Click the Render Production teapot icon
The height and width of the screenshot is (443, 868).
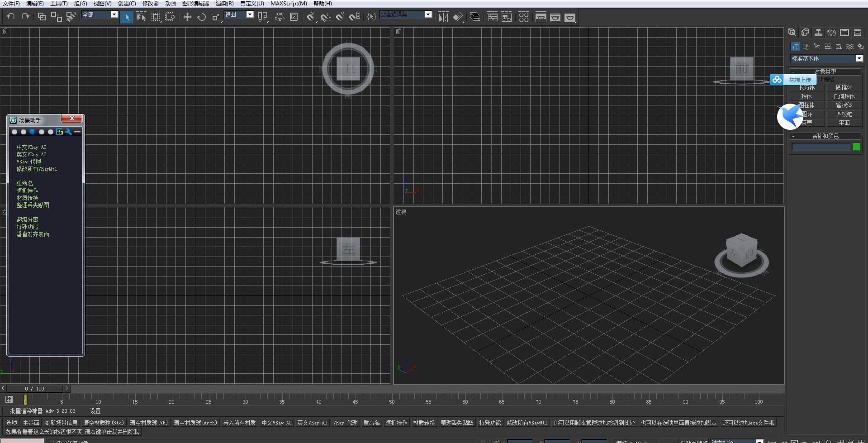570,17
